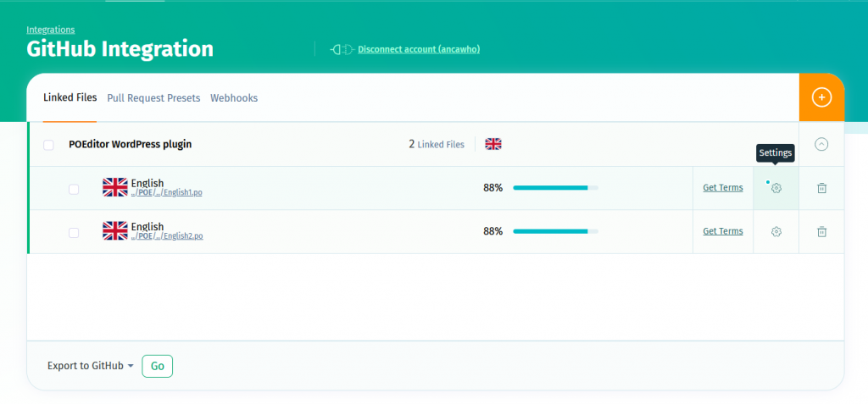
Task: Follow the Integrations breadcrumb link
Action: click(x=50, y=30)
